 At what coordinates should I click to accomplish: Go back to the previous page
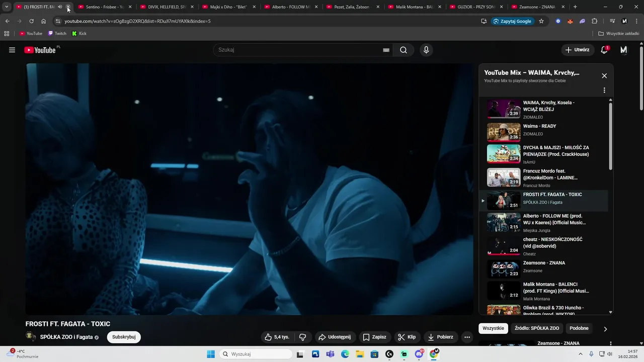(7, 21)
